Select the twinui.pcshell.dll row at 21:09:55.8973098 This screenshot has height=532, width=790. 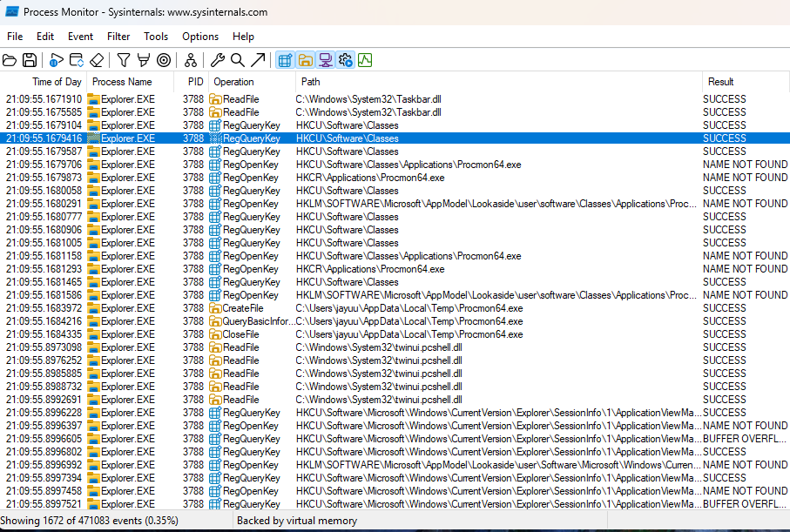(395, 347)
